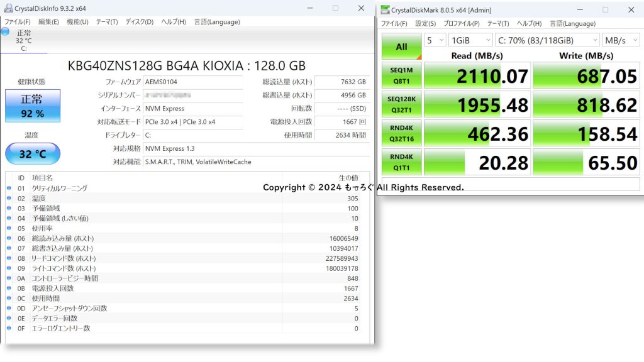This screenshot has width=644, height=362.
Task: Select SMART row 08 リードコマンド数 (ホスト)
Action: (x=184, y=258)
